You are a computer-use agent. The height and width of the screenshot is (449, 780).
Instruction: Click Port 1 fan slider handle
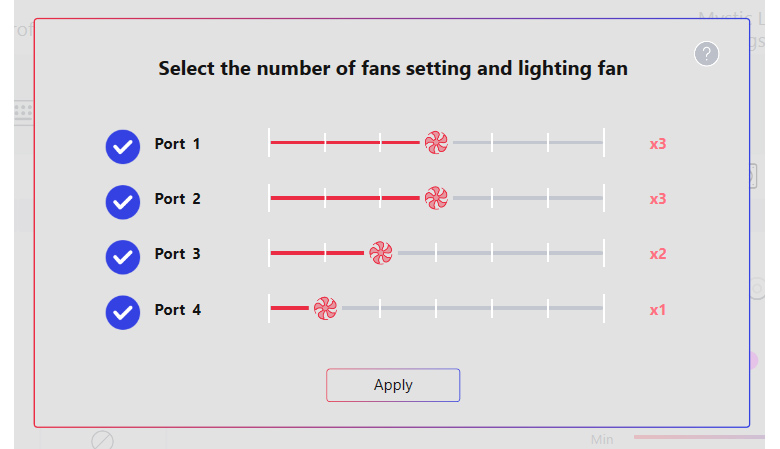436,143
